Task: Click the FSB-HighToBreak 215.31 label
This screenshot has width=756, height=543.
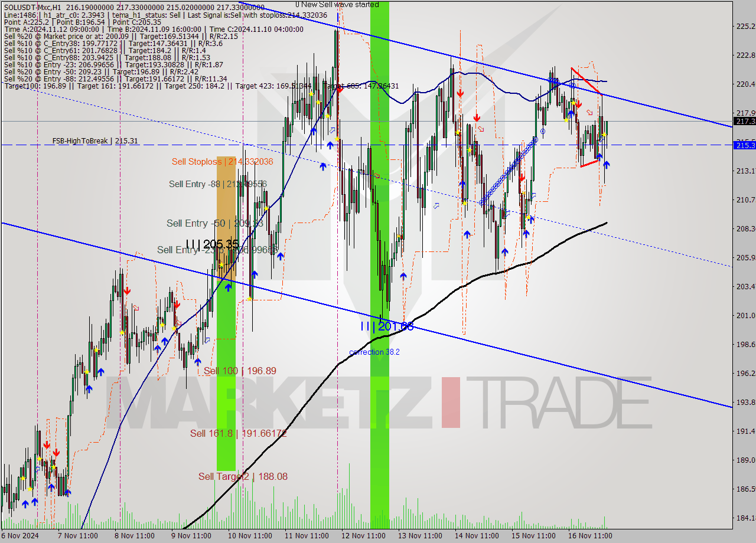Action: [x=95, y=141]
